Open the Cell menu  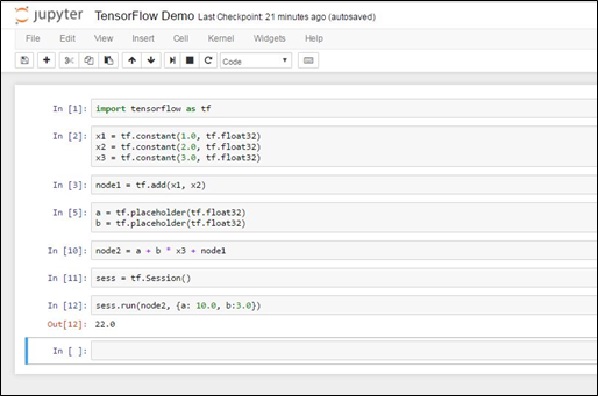click(x=180, y=39)
